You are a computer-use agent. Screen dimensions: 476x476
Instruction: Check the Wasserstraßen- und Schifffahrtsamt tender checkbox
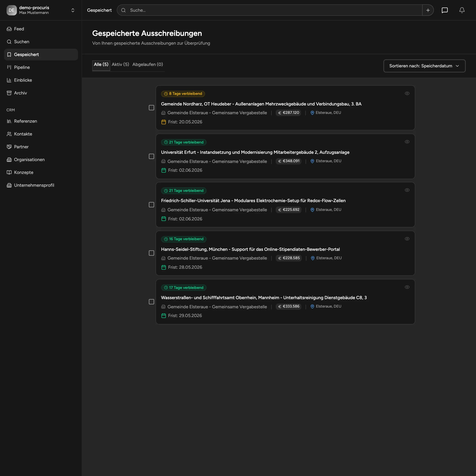pos(152,302)
